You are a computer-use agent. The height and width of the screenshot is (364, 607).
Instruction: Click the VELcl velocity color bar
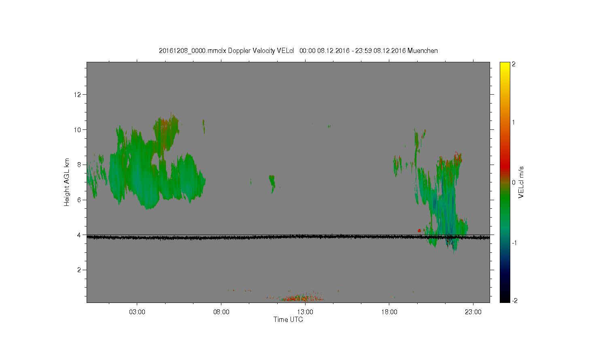pos(505,182)
